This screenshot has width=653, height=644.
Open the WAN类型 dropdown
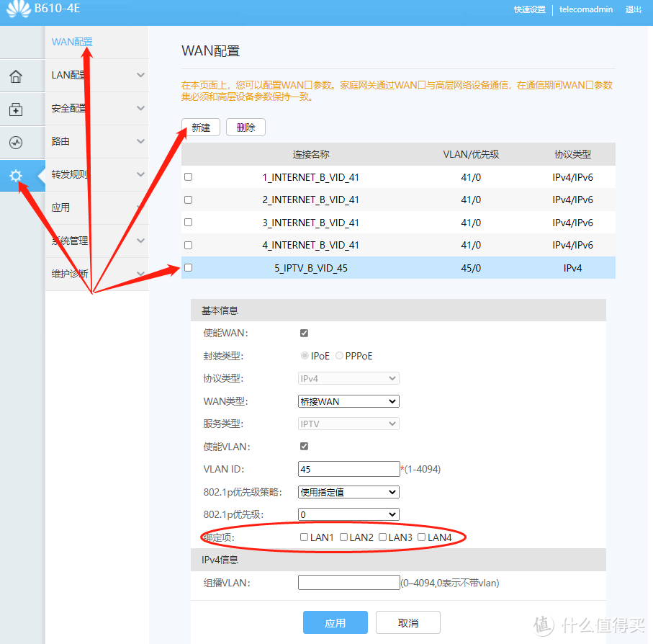pyautogui.click(x=348, y=401)
